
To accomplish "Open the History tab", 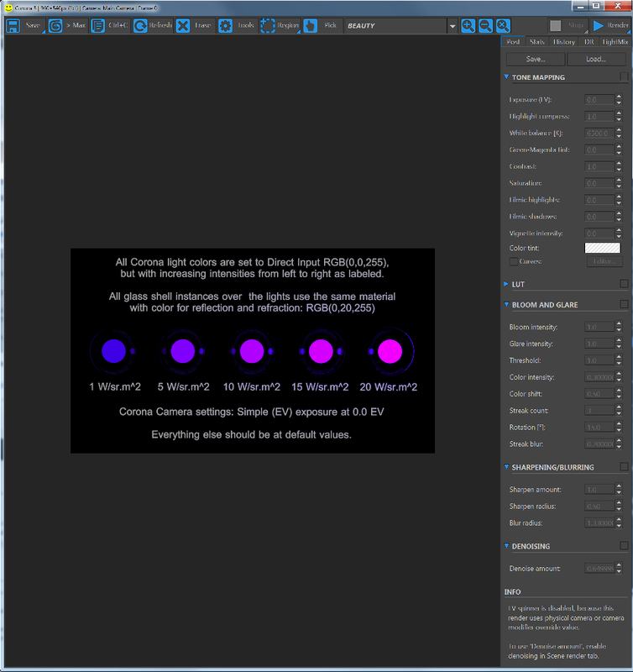I will 563,41.
